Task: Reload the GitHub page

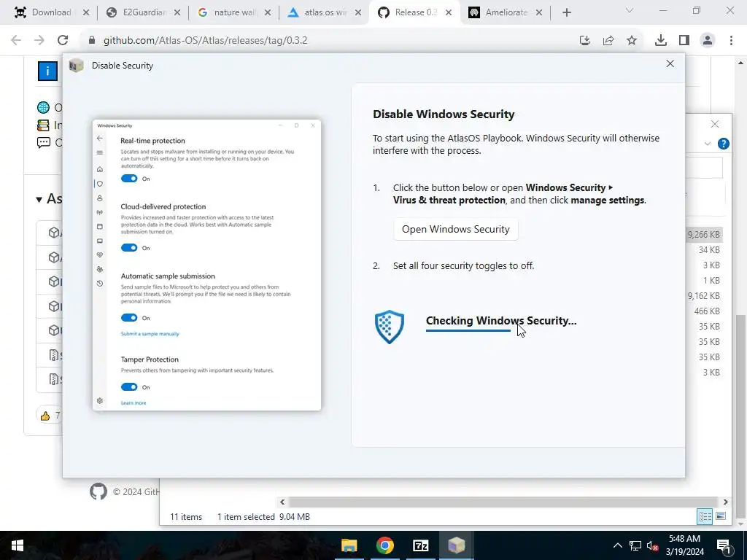Action: pos(63,41)
